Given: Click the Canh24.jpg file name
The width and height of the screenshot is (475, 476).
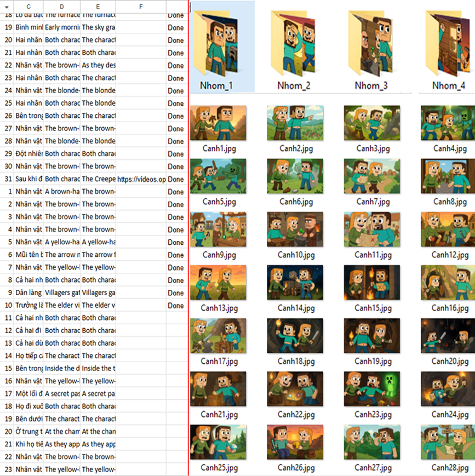Looking at the screenshot, I should click(x=450, y=414).
